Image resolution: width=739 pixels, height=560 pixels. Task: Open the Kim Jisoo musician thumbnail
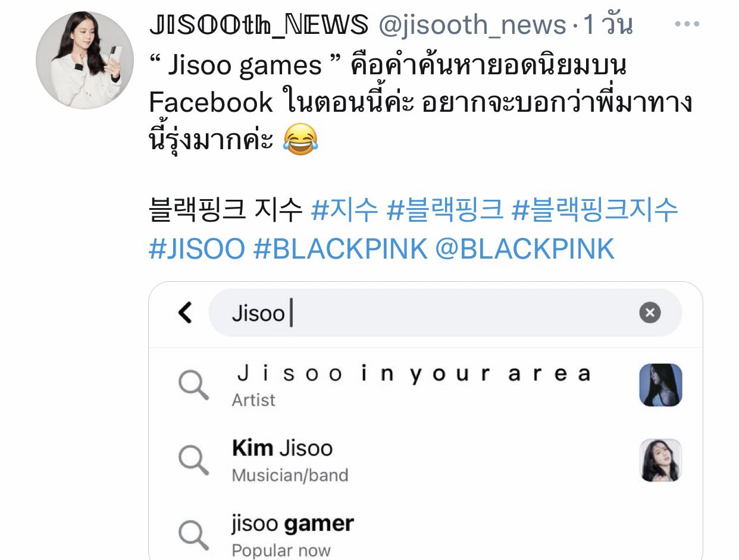pyautogui.click(x=660, y=460)
